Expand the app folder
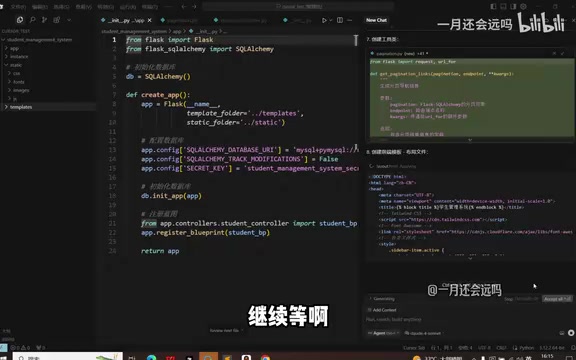This screenshot has height=360, width=576. 14,48
